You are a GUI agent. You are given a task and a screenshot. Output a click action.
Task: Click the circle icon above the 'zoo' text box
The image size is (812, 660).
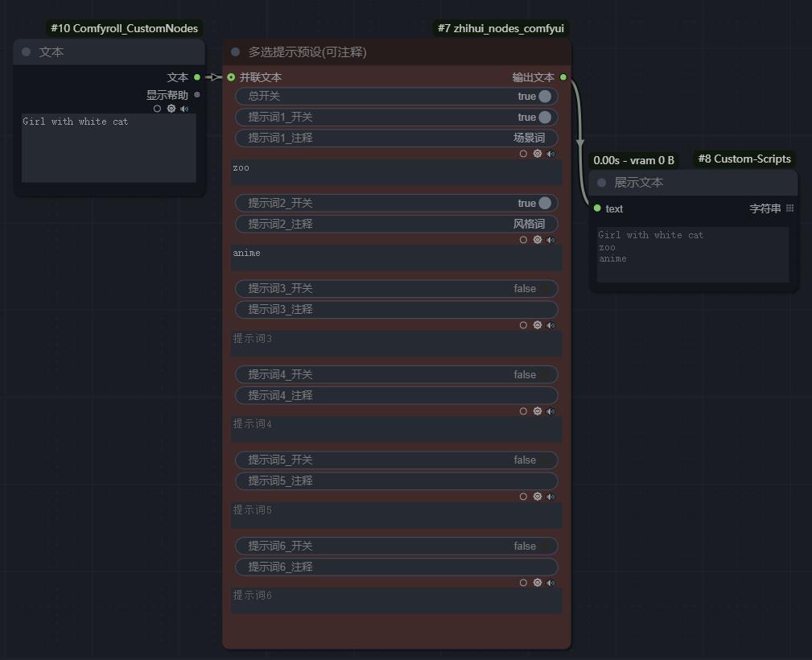(523, 154)
